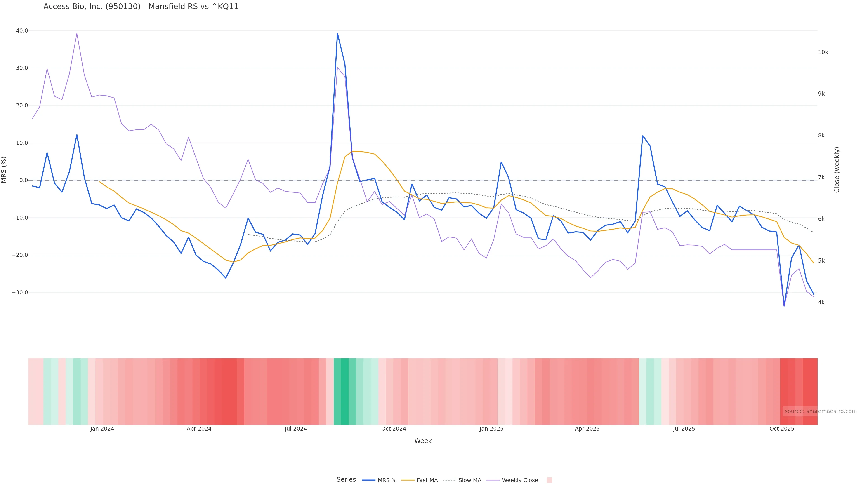Click the Jul 2025 x-axis label

coord(684,429)
